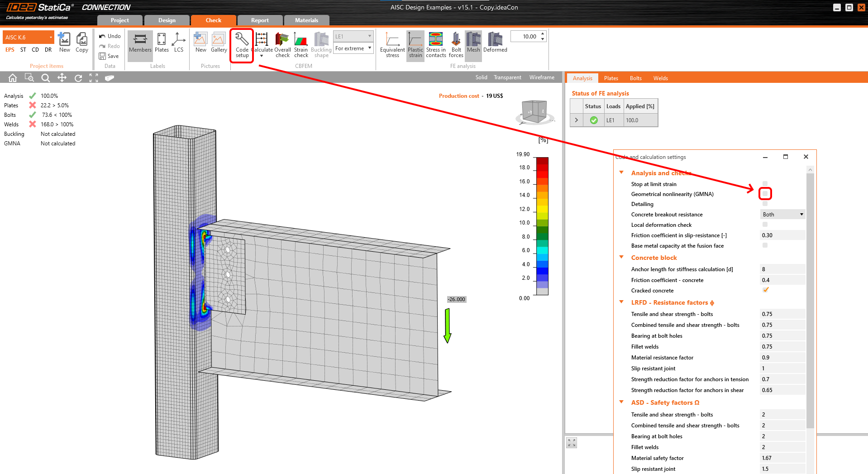
Task: Toggle the Cracked concrete checkbox
Action: click(x=765, y=290)
